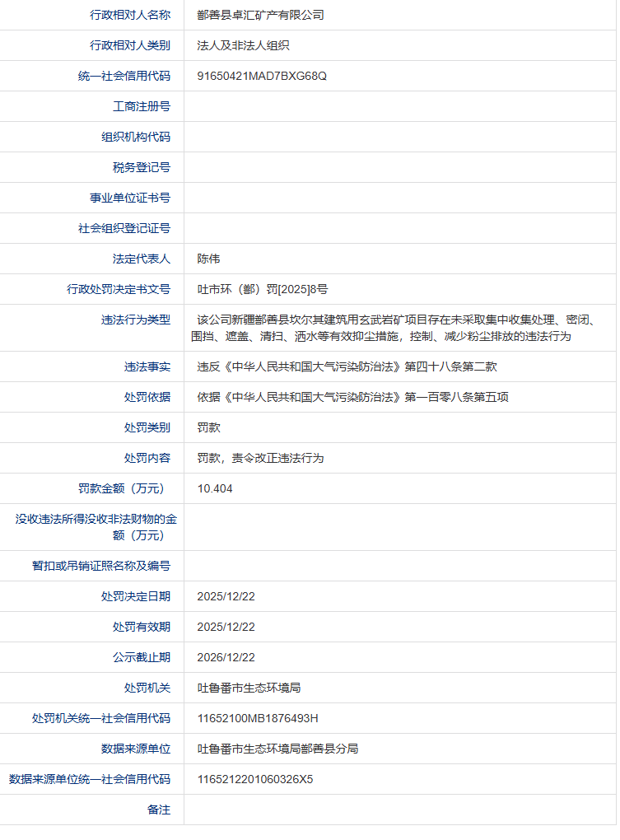Viewport: 620px width, 840px height.
Task: Click the penalty document number 吐市环（鄯）罚[2025]8号
Action: pos(263,289)
